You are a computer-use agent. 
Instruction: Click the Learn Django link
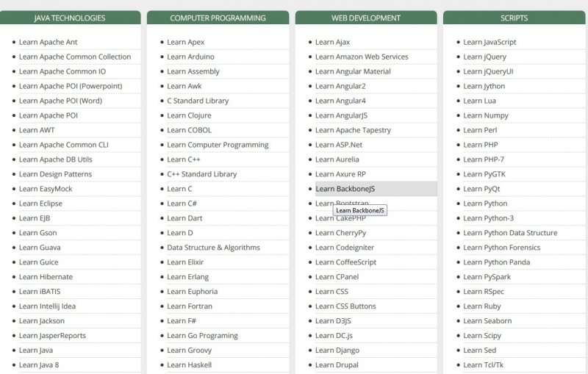(337, 350)
